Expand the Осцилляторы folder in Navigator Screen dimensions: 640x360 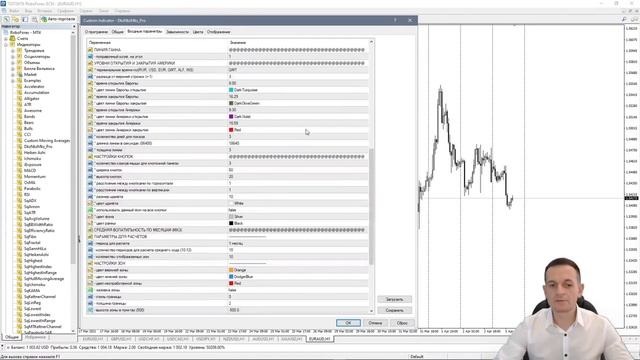coord(13,57)
